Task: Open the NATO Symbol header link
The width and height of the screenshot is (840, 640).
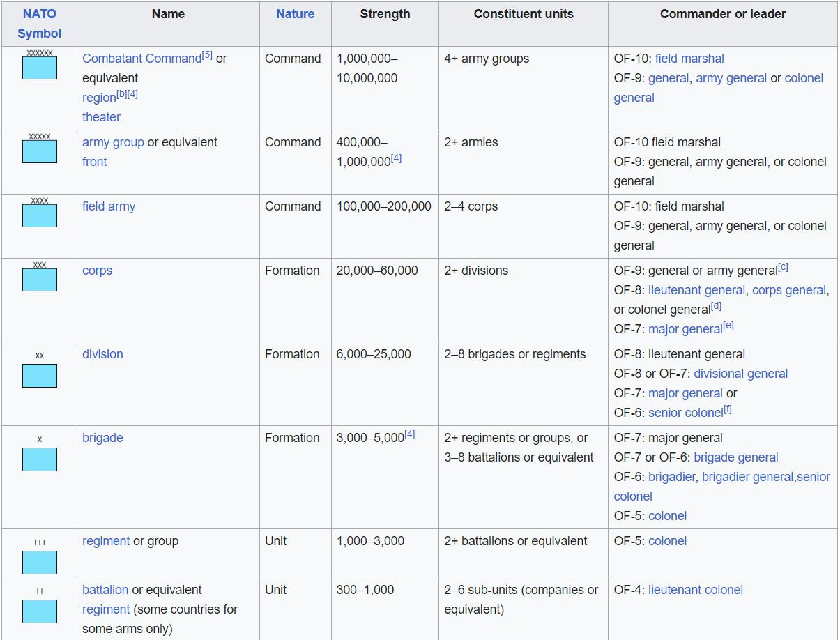Action: coord(40,24)
